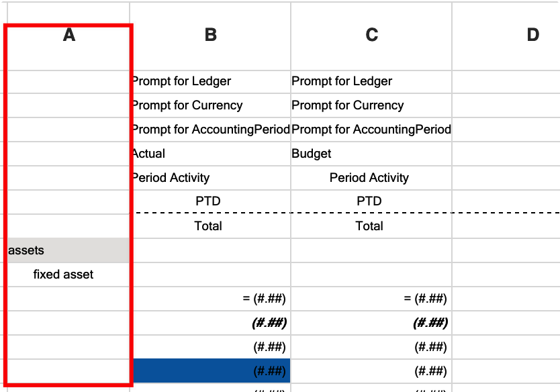Select Prompt for Currency in column C
Screen dimensions: 560x392
pyautogui.click(x=371, y=105)
